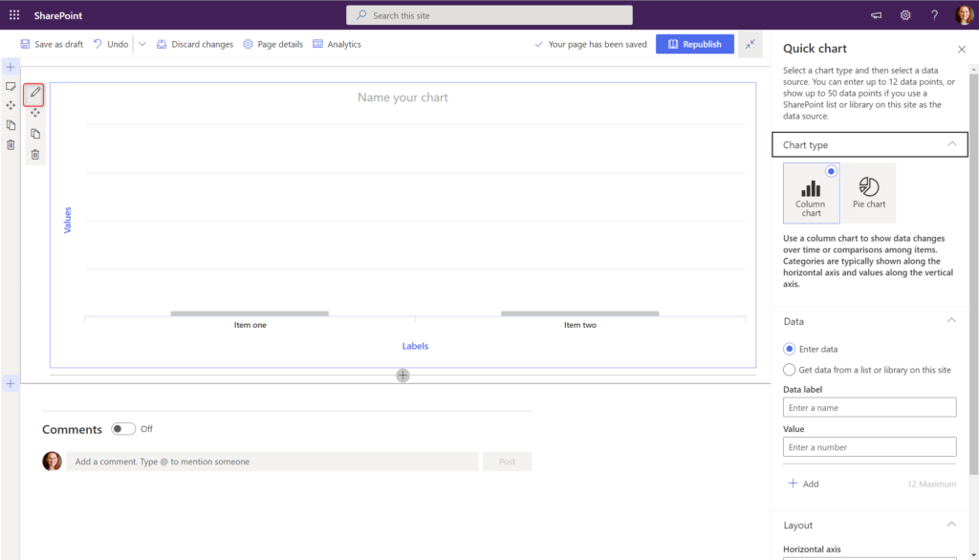Click the help question mark icon
This screenshot has width=979, height=560.
(x=935, y=15)
